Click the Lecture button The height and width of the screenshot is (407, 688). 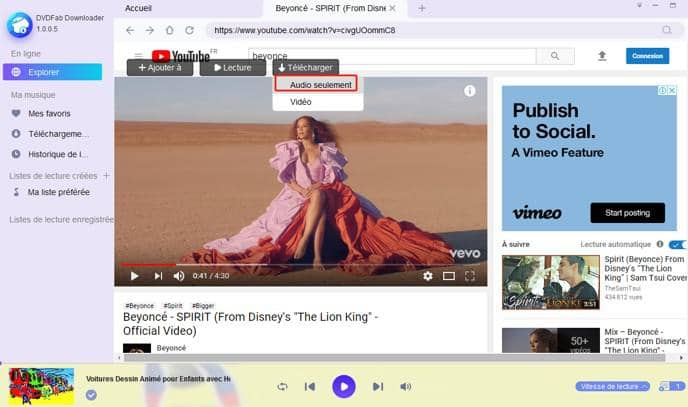[x=233, y=68]
